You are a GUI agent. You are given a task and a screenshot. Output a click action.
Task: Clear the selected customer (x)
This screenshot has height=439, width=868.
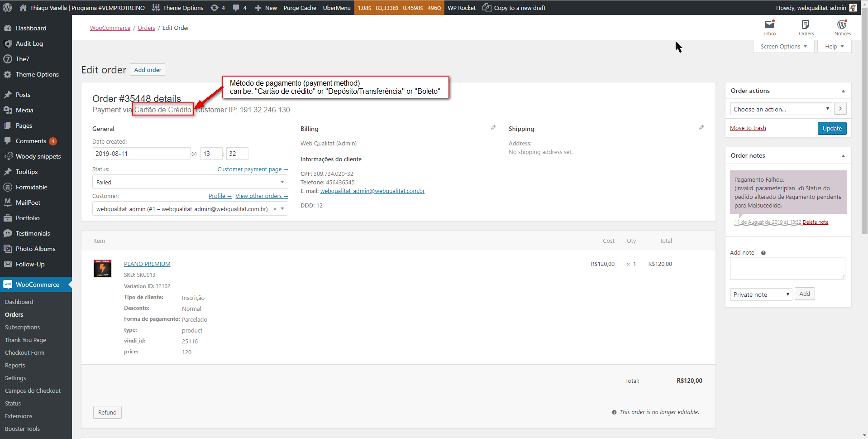pos(275,209)
